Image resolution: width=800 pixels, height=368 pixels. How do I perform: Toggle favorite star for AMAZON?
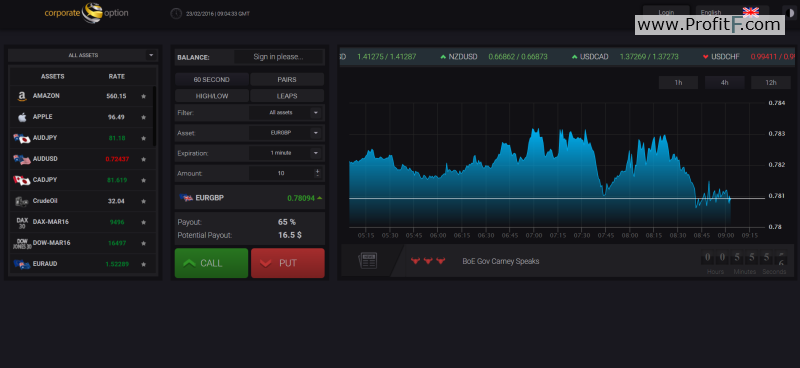(x=144, y=96)
